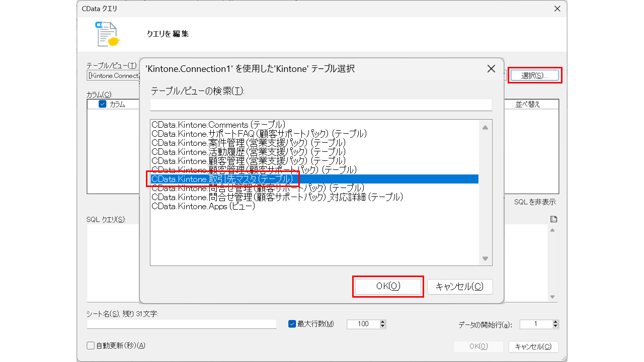The height and width of the screenshot is (362, 644).
Task: Enable the 自動更新(秒) checkbox
Action: 91,345
